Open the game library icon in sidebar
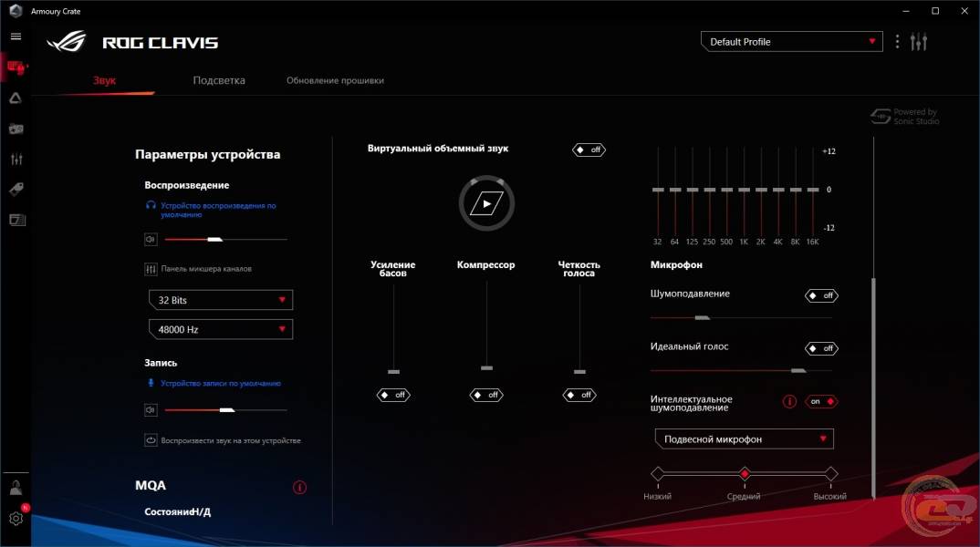 [16, 129]
